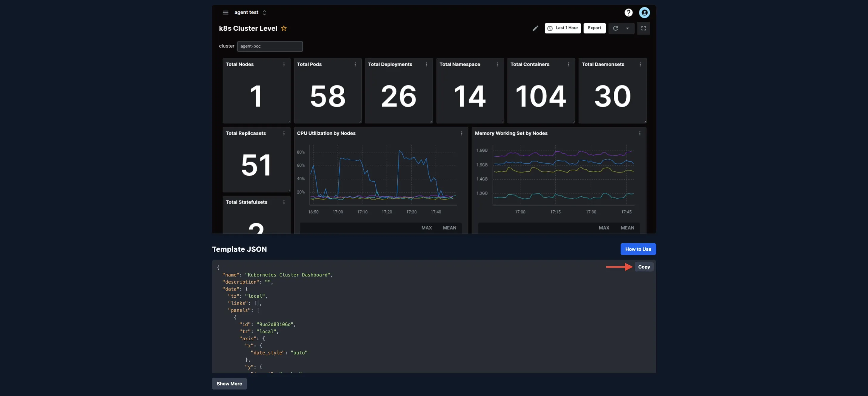
Task: Click MAX column in Memory Working Set legend
Action: 604,228
